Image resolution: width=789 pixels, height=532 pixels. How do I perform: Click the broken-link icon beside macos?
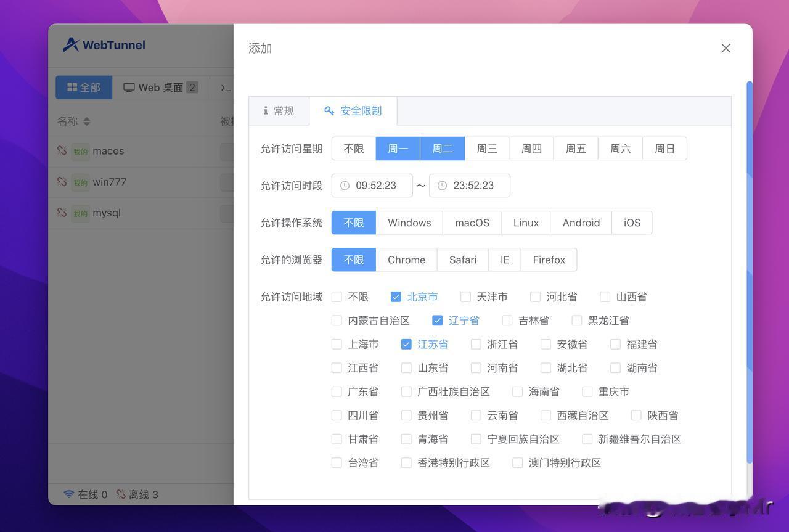[x=62, y=150]
